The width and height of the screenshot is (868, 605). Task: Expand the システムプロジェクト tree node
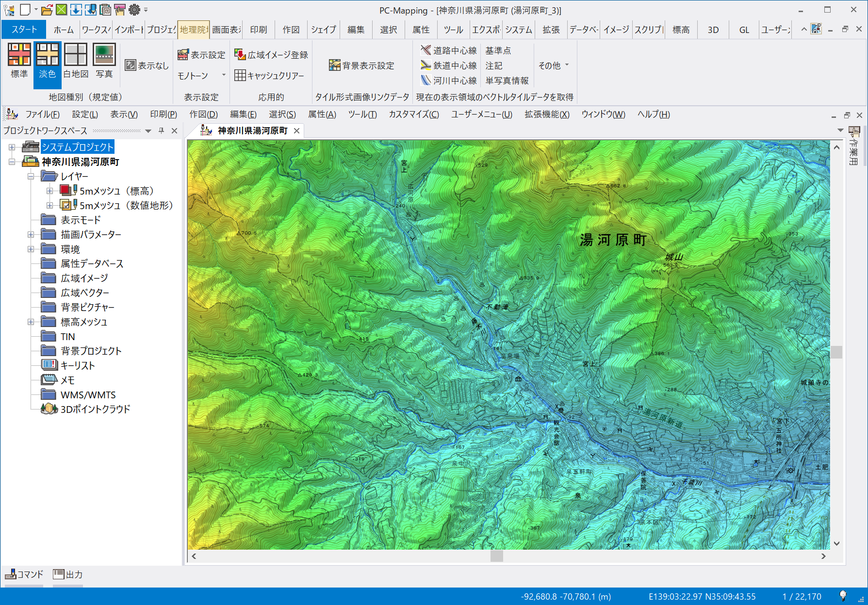pos(12,147)
